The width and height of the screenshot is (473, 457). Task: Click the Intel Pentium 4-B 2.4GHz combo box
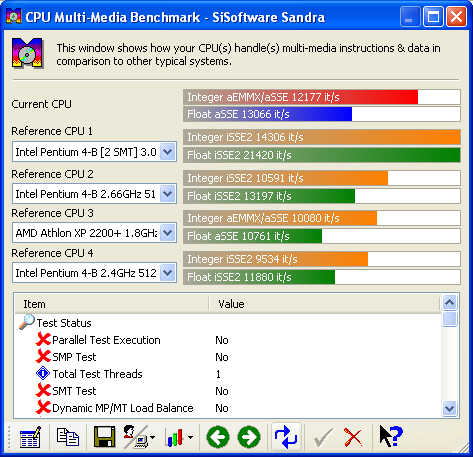(94, 273)
